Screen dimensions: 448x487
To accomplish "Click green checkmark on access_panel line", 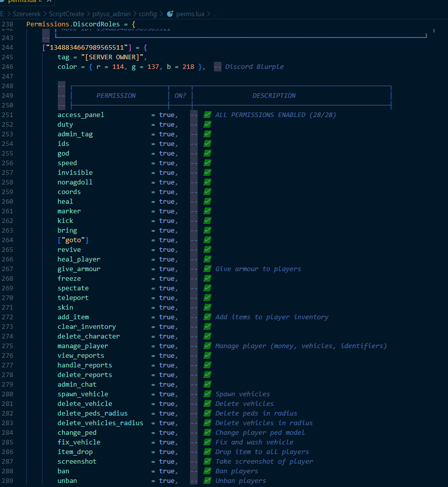I will 207,115.
